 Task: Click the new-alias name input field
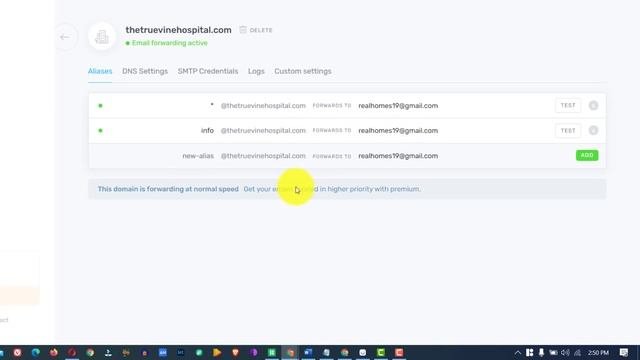(x=198, y=156)
